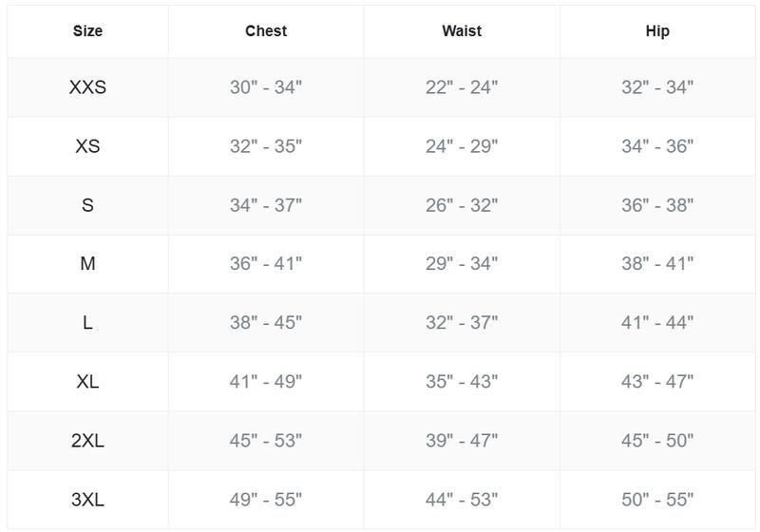Select the 3XL size row label
Screen dimensions: 760x532
[87, 500]
